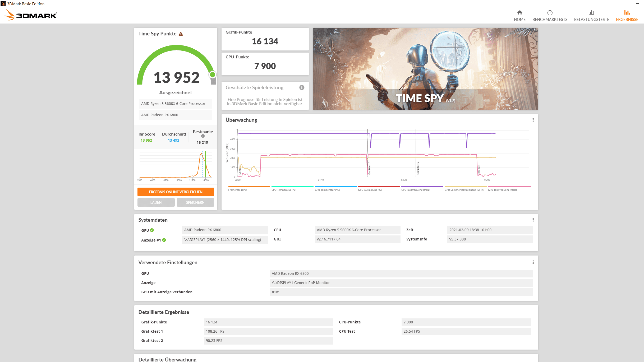The width and height of the screenshot is (644, 362).
Task: Click the 3DMark logo
Action: click(31, 15)
